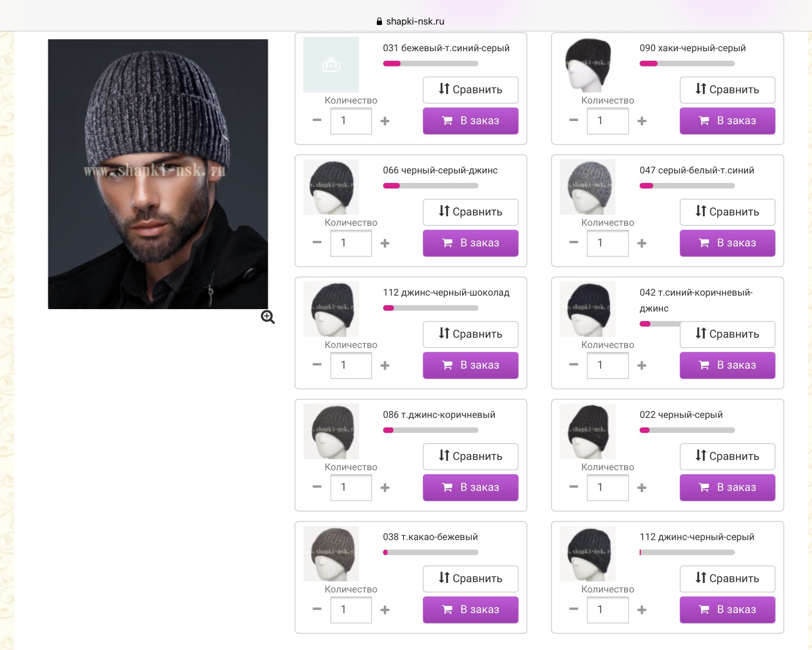Click plus icon for 086 т.джинс-коричневый
The width and height of the screenshot is (812, 650).
(385, 487)
